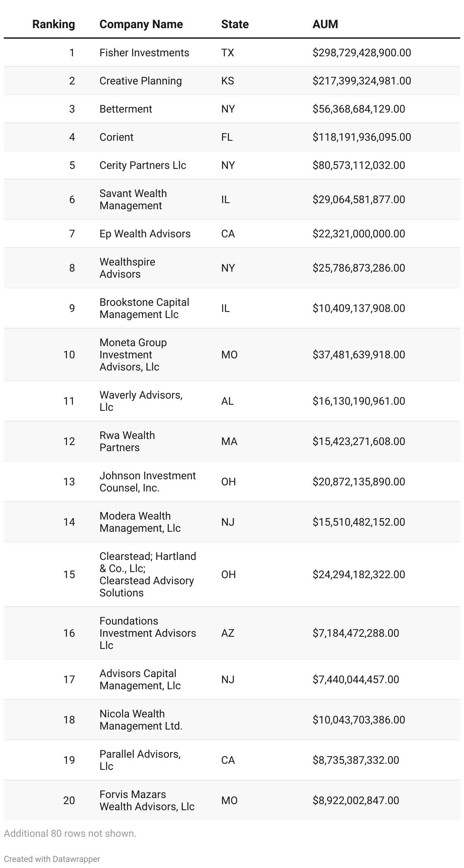The image size is (464, 868).
Task: Select the Creative Planning row name
Action: [x=141, y=81]
